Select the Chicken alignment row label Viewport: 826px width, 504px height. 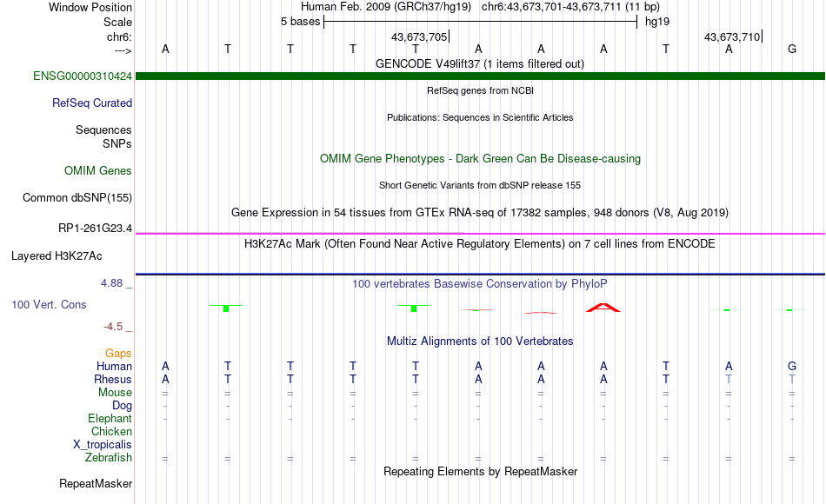(x=111, y=431)
